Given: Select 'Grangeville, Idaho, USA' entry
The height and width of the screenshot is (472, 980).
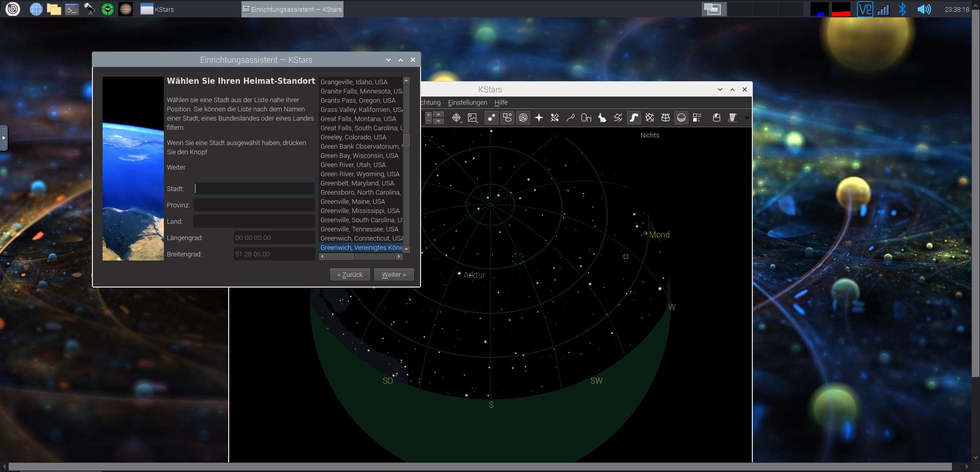Looking at the screenshot, I should click(361, 82).
